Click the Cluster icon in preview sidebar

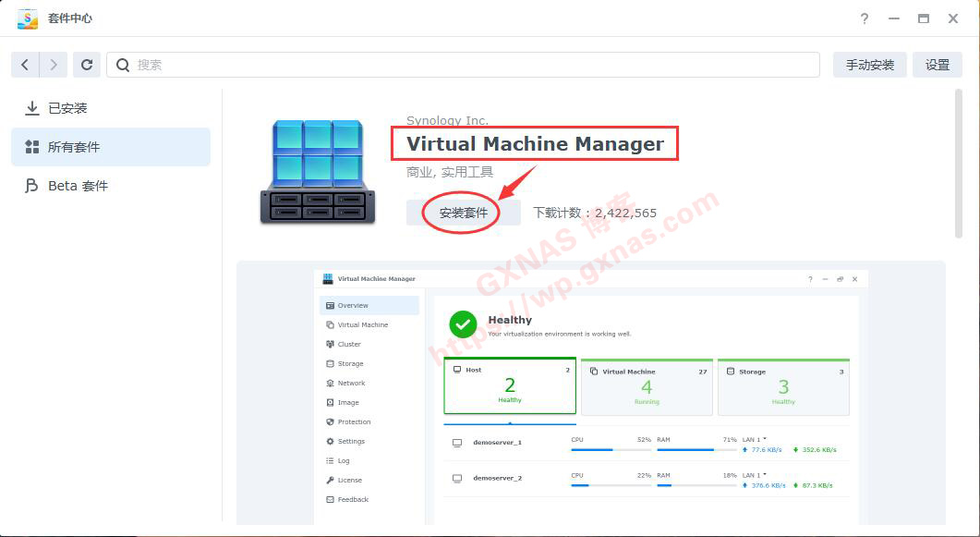[x=333, y=344]
